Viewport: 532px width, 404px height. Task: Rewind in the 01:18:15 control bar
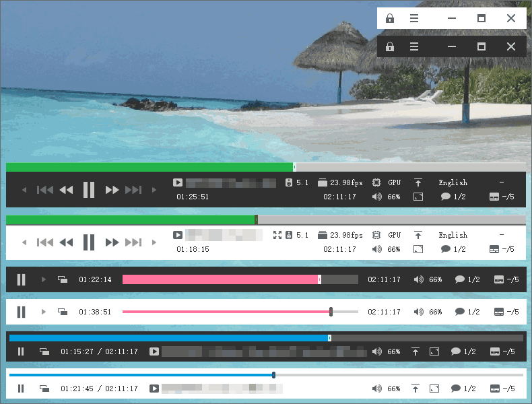pyautogui.click(x=66, y=242)
